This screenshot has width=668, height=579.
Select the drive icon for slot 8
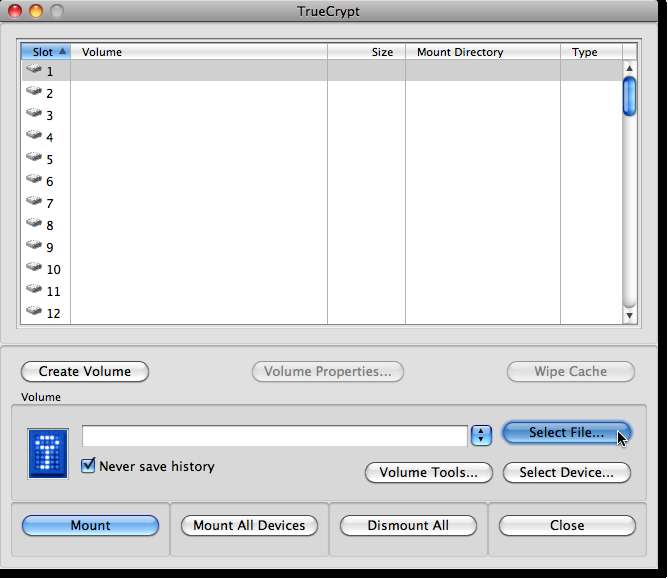pyautogui.click(x=34, y=223)
